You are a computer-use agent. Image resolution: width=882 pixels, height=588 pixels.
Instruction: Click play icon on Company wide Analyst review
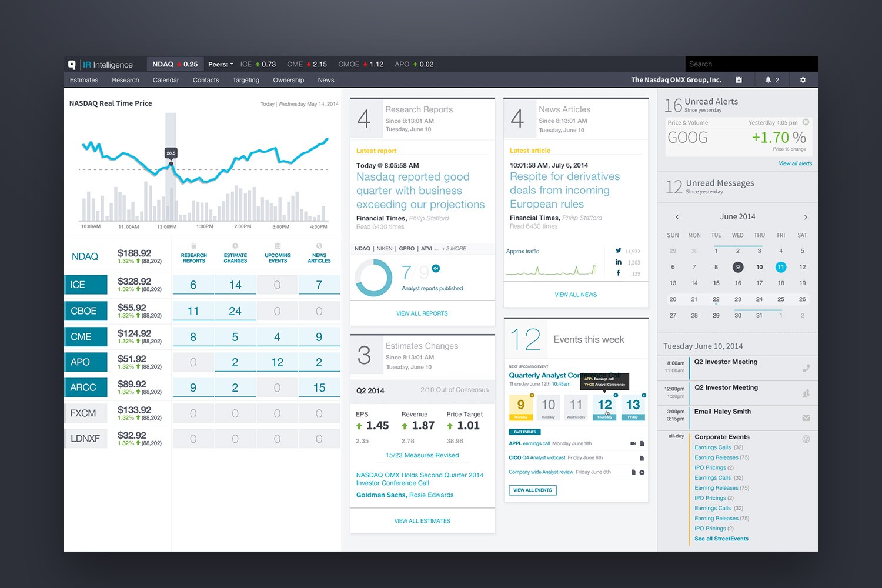coord(642,472)
